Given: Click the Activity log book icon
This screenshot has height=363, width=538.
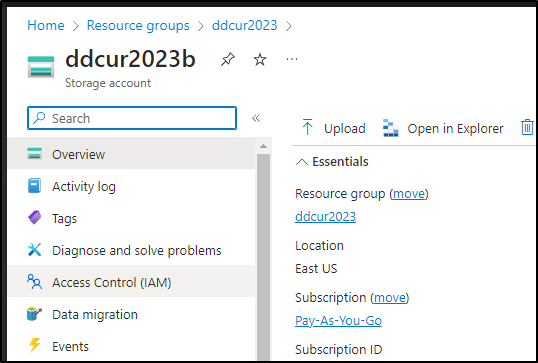Looking at the screenshot, I should click(x=34, y=186).
